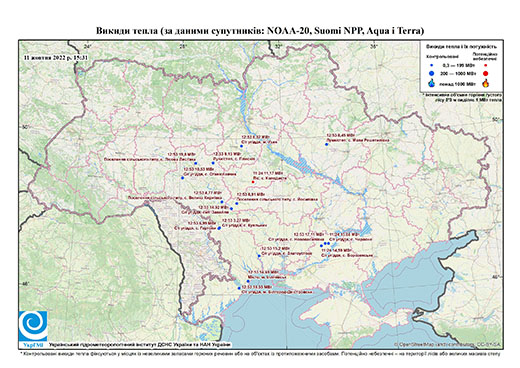Select the blue marker labelled 15,2 МВт
Image resolution: width=520 pixels, height=368 pixels.
259,256
